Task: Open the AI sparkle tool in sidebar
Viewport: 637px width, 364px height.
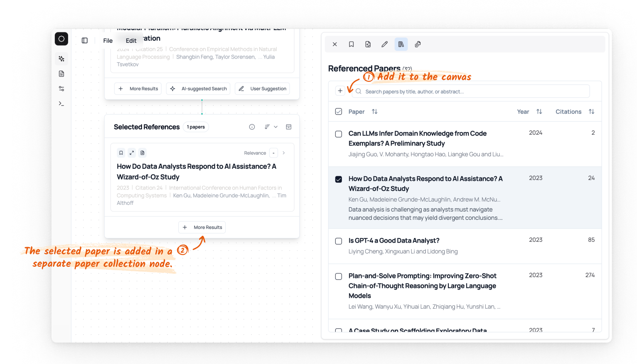Action: (x=61, y=59)
